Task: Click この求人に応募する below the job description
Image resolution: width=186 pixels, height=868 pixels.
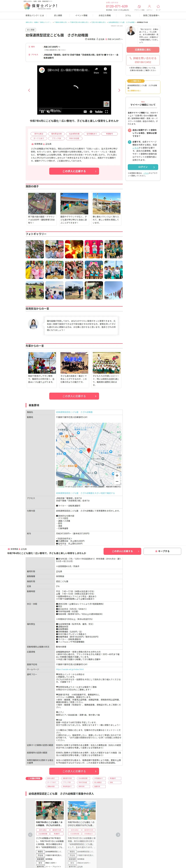Action: [74, 171]
